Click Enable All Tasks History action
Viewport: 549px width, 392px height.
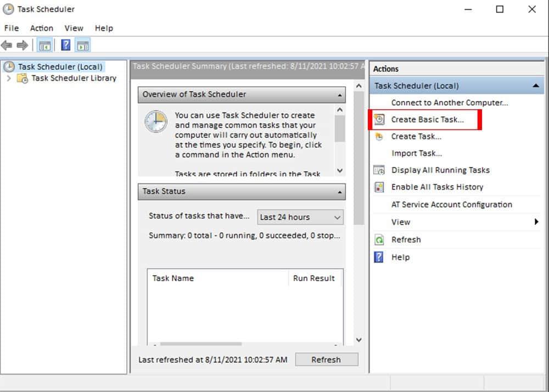tap(438, 187)
